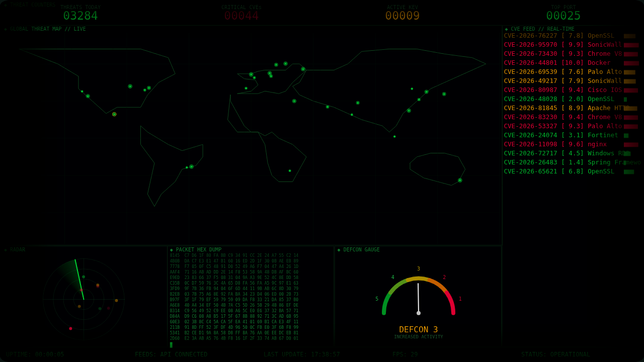
Task: Click hex dump row with offset AAF4
Action: click(x=234, y=272)
